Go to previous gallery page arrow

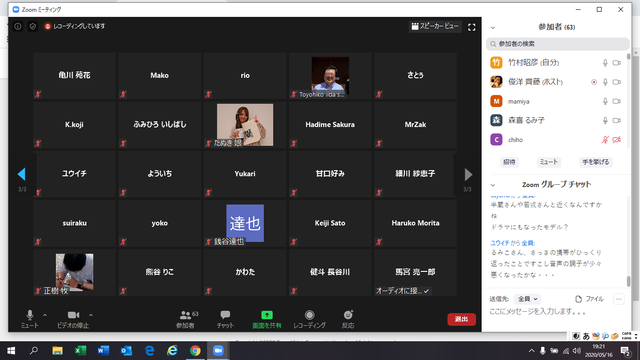(x=22, y=174)
